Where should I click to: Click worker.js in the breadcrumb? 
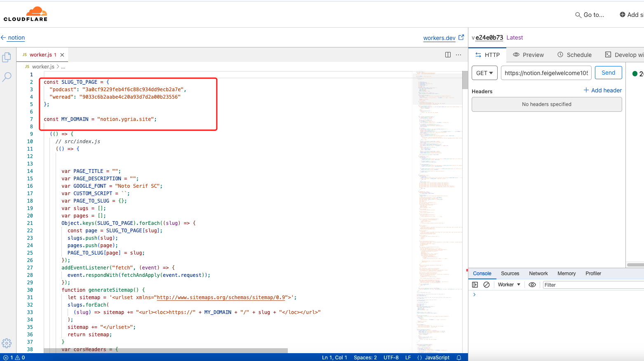pos(43,66)
